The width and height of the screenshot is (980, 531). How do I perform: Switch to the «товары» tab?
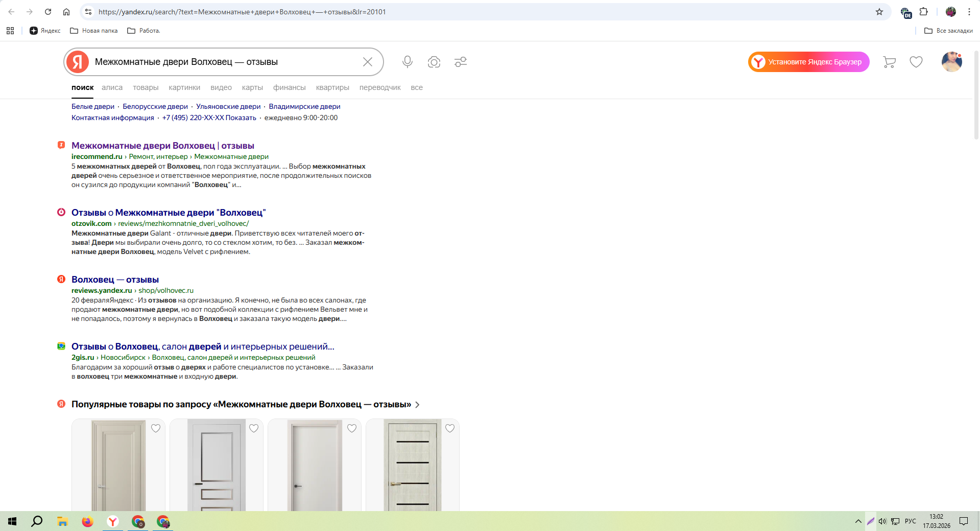click(146, 87)
